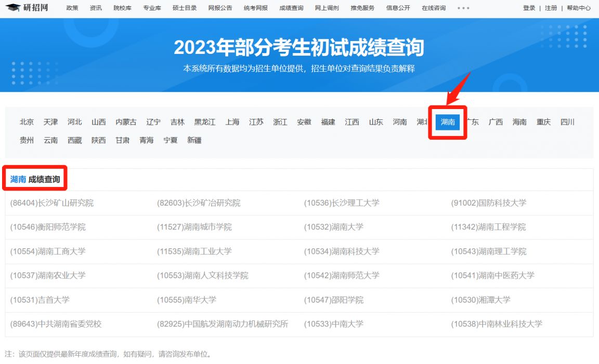
Task: Switch to 广西 province
Action: [x=496, y=122]
